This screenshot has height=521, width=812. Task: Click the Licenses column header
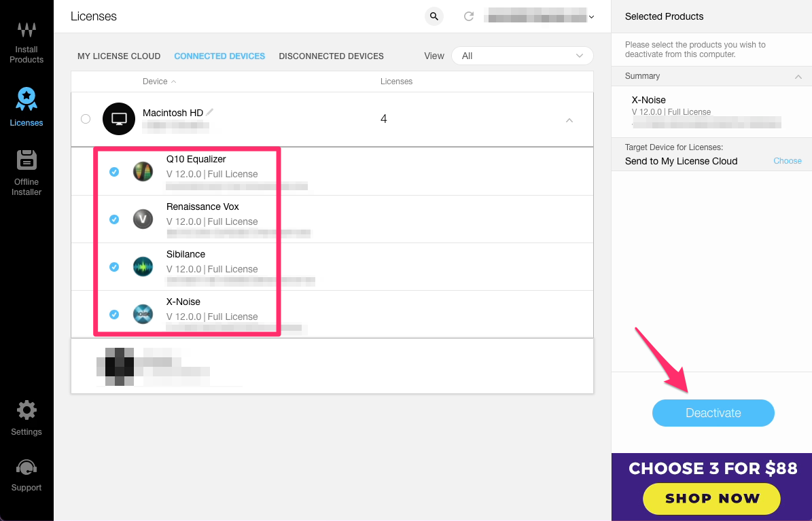coord(396,82)
